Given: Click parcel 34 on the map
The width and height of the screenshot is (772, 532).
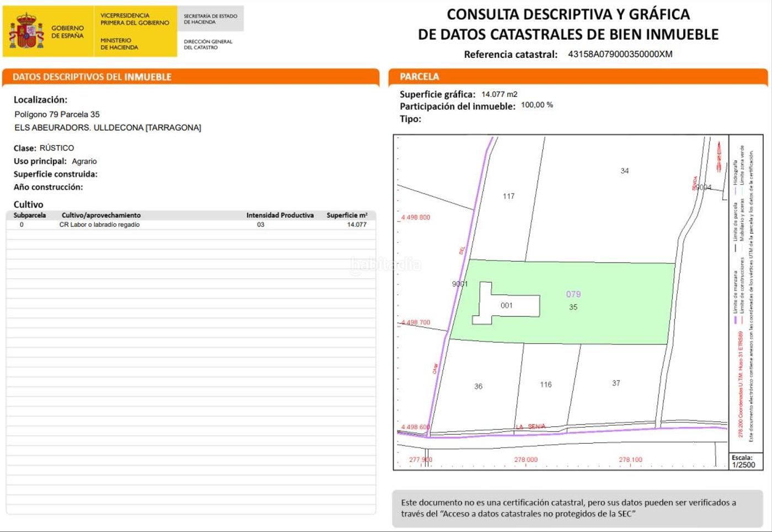Looking at the screenshot, I should [x=624, y=171].
